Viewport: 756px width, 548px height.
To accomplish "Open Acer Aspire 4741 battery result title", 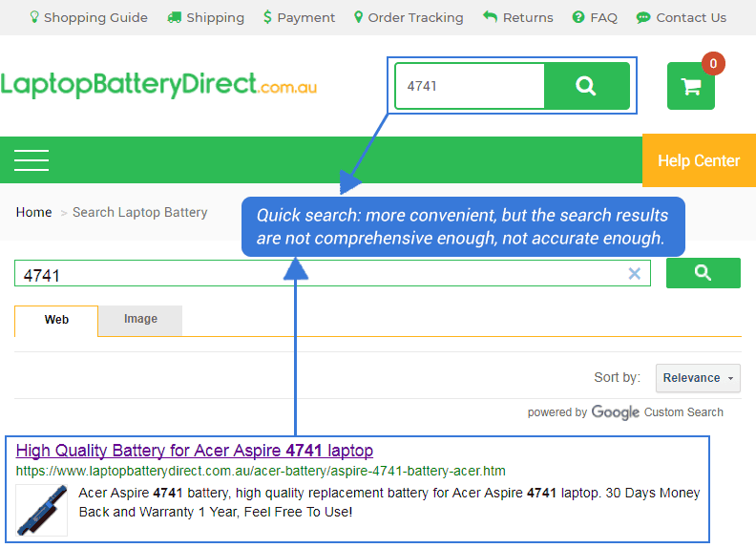I will click(x=195, y=451).
